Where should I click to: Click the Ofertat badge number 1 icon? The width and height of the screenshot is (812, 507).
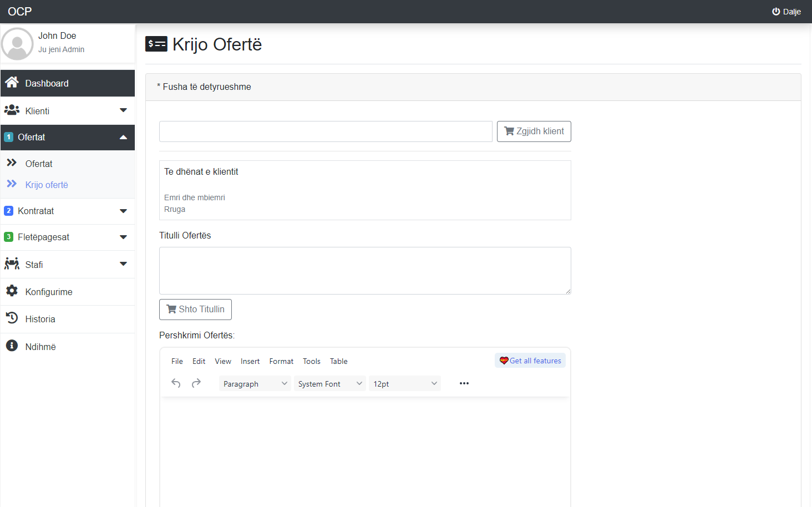click(x=8, y=137)
